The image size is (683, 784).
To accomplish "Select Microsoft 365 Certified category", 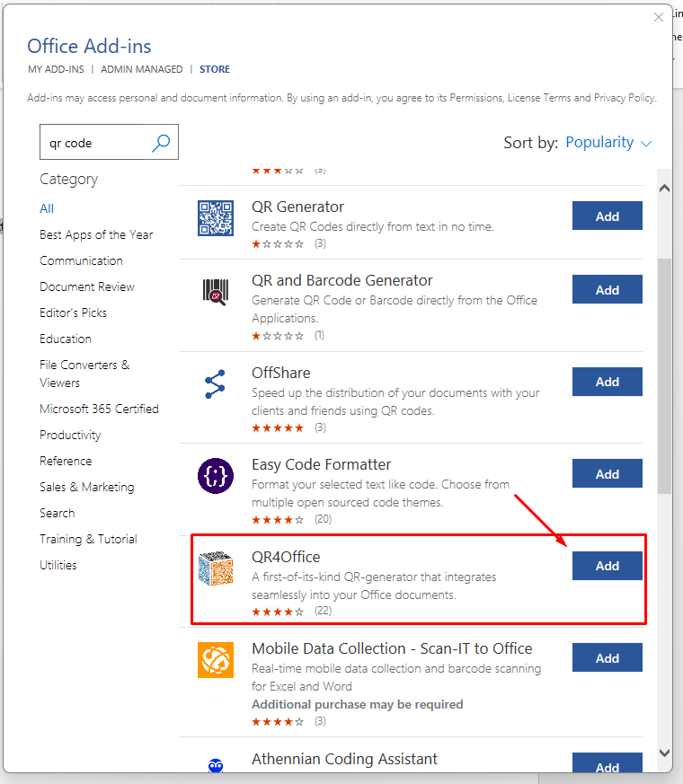I will 99,409.
